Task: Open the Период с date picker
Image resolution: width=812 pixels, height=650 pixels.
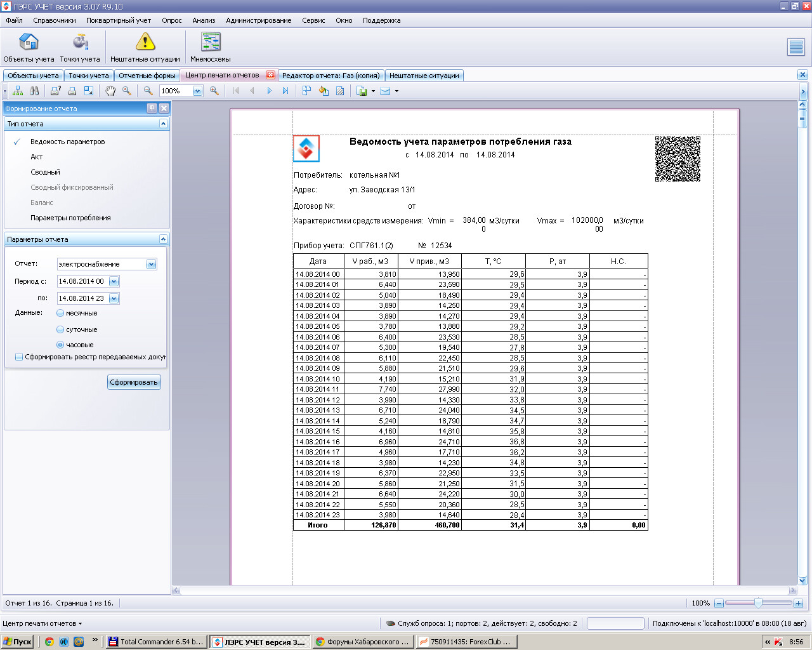Action: pos(114,281)
